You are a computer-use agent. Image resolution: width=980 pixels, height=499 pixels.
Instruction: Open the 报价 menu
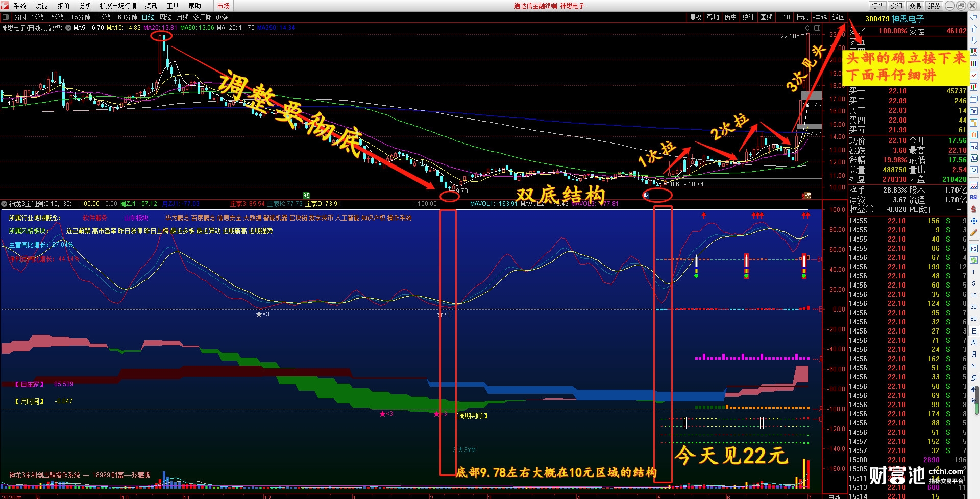64,6
